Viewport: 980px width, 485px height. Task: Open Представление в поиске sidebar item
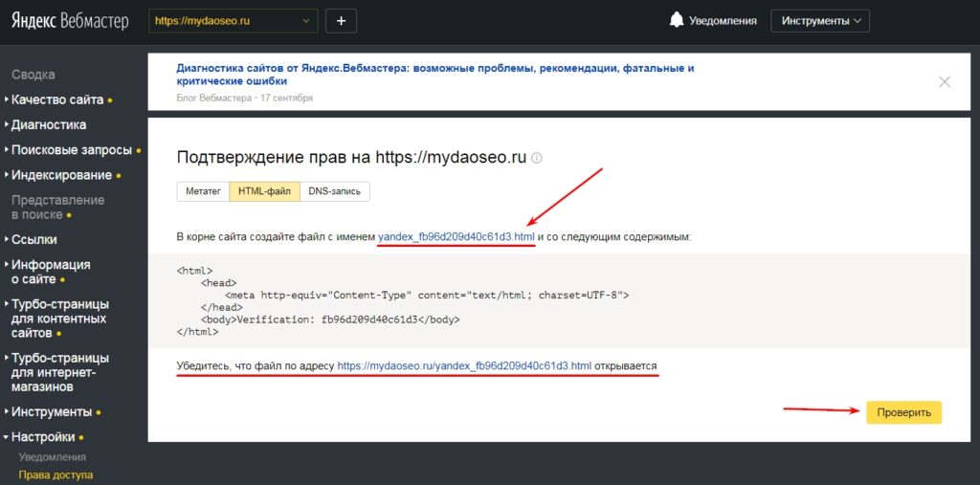pyautogui.click(x=57, y=208)
